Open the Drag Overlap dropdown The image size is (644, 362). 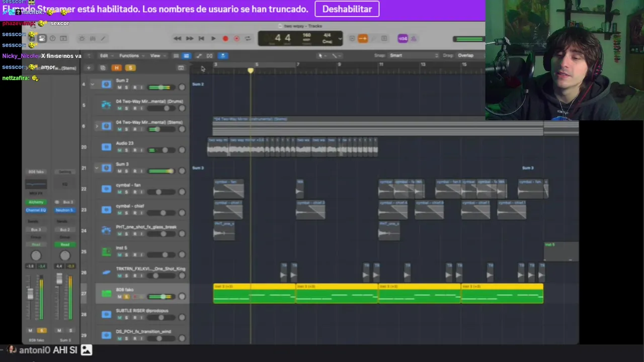[x=470, y=55]
